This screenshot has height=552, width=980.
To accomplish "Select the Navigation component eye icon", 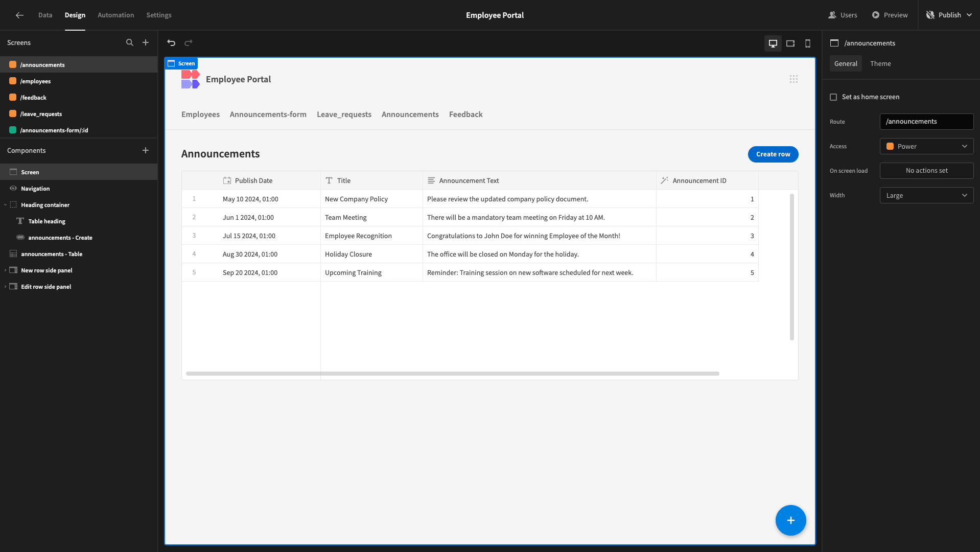I will pyautogui.click(x=13, y=189).
